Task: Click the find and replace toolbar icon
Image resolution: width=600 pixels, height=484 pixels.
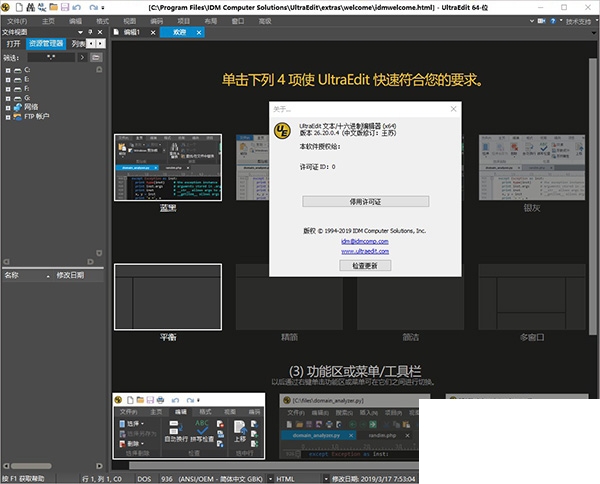Action: [x=42, y=7]
